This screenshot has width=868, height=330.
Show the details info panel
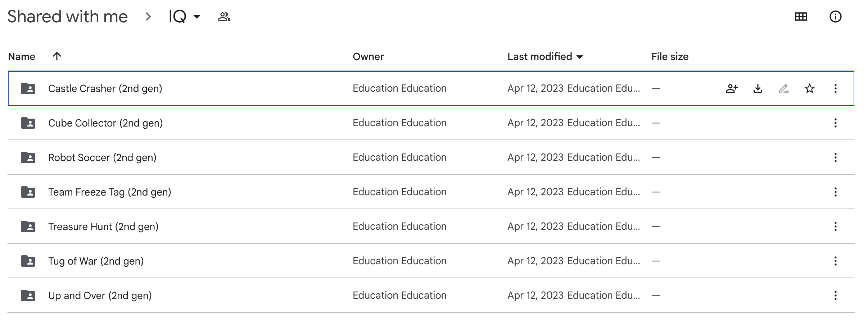(x=835, y=17)
